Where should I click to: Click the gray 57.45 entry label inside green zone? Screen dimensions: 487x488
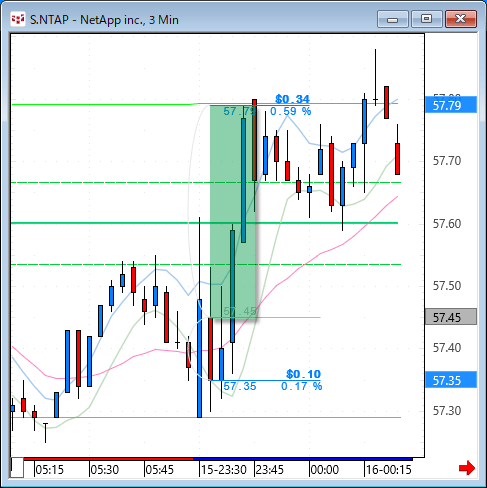240,311
